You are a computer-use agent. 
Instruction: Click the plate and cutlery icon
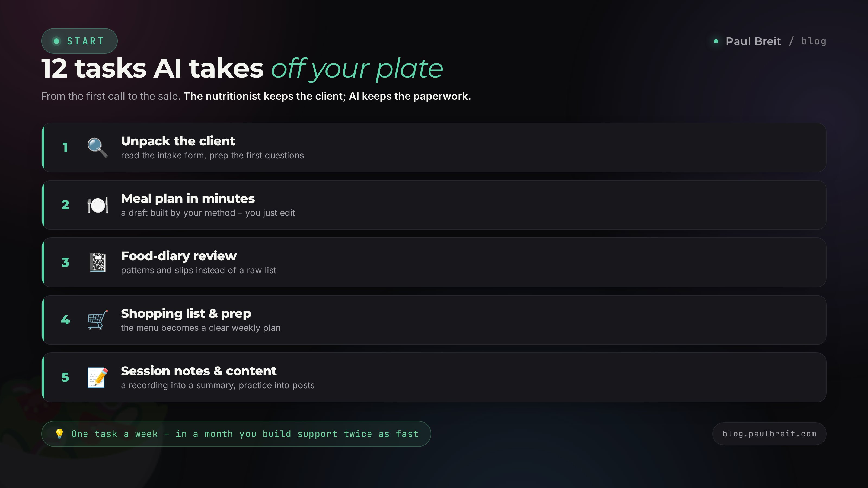click(x=98, y=205)
